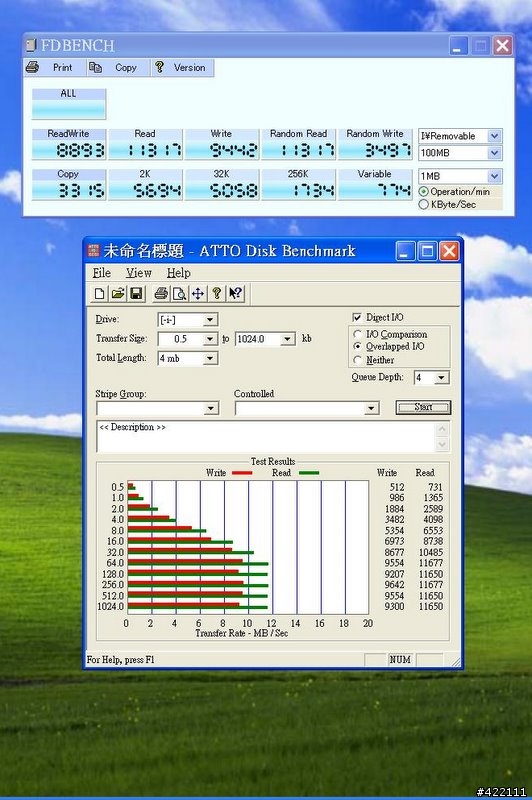
Task: Click the Description scrollbar down arrow
Action: click(442, 444)
